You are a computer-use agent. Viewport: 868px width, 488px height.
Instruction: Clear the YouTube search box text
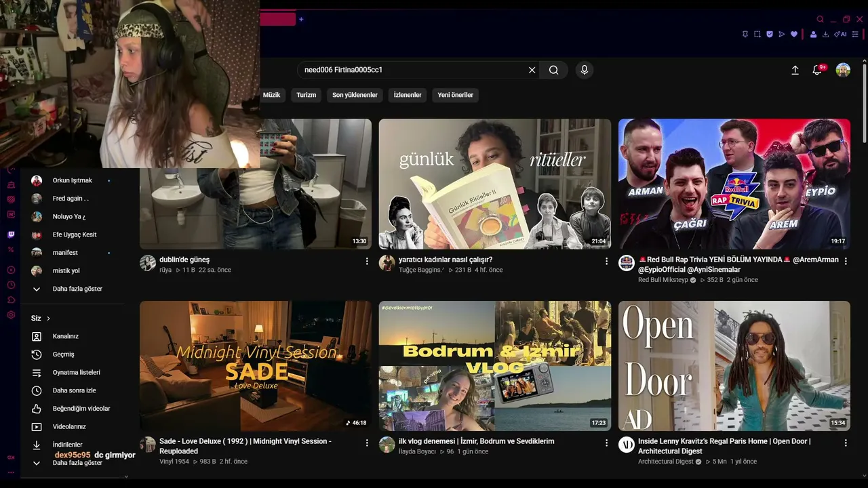click(532, 70)
